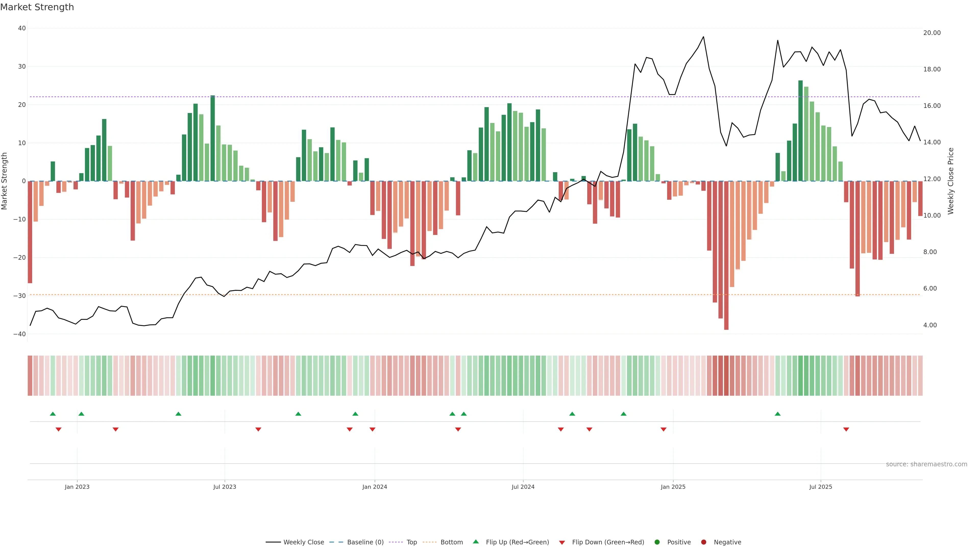The width and height of the screenshot is (980, 551).
Task: Click the Jan 2024 x-axis label
Action: pyautogui.click(x=374, y=487)
